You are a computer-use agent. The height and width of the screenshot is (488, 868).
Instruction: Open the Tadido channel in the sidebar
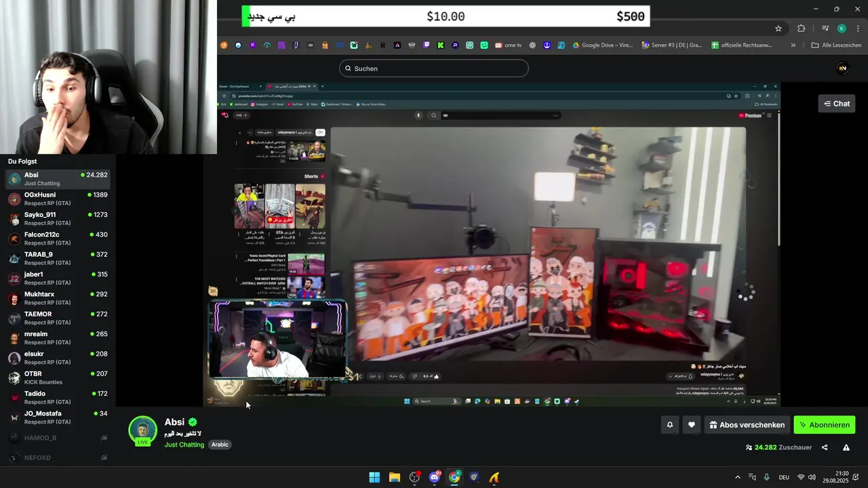(x=58, y=397)
